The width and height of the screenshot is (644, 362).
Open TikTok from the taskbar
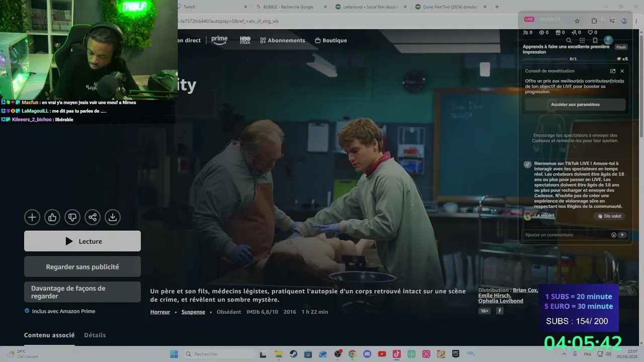[x=396, y=354]
